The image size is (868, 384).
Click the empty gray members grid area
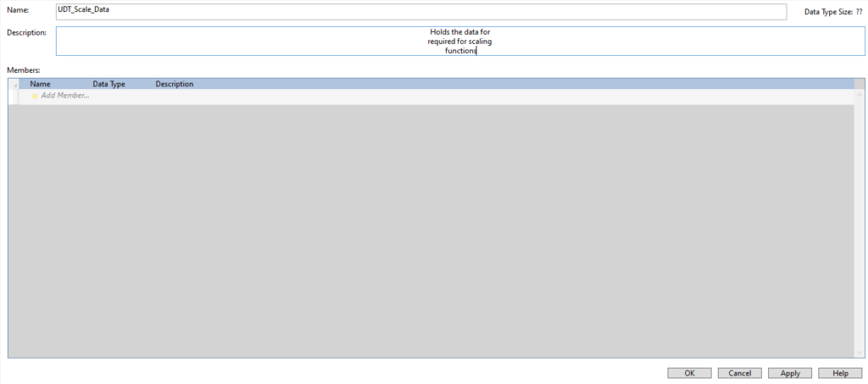(424, 229)
